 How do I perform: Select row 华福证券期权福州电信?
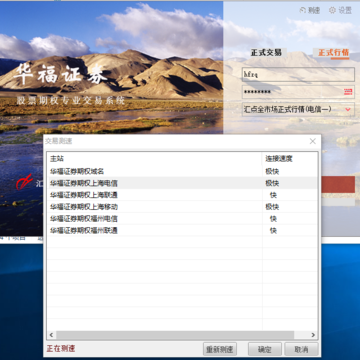(x=182, y=219)
